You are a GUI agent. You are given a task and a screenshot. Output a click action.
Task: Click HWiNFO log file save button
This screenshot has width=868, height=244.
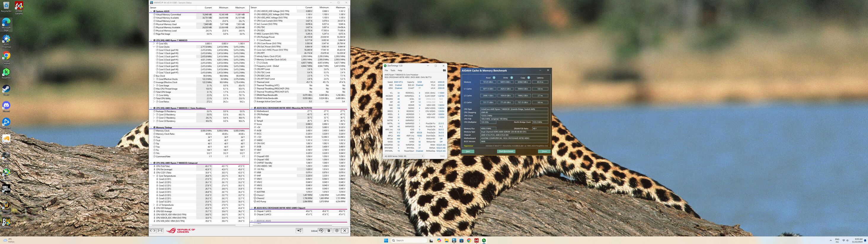(x=329, y=231)
